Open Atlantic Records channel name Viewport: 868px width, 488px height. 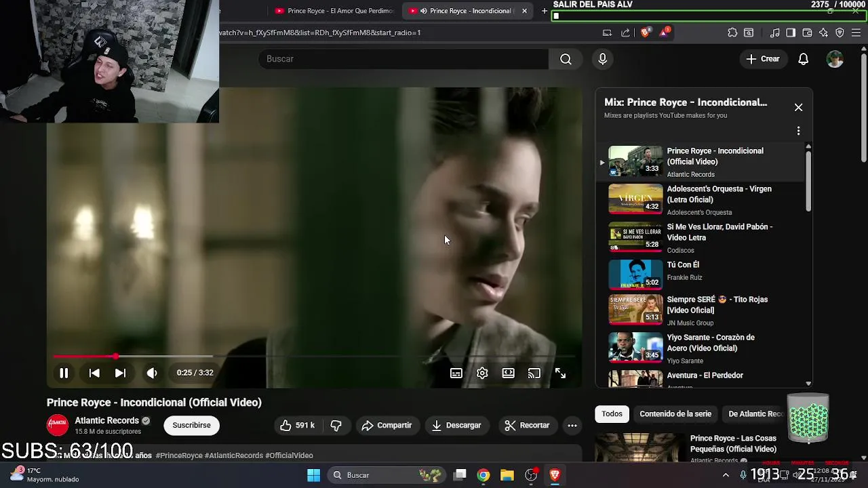107,420
